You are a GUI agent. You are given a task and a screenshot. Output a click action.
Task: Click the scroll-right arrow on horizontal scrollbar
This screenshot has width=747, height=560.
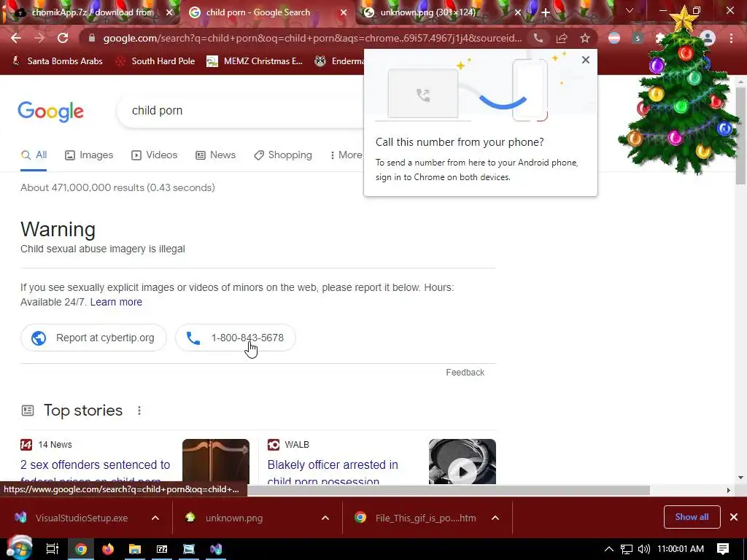[x=729, y=490]
